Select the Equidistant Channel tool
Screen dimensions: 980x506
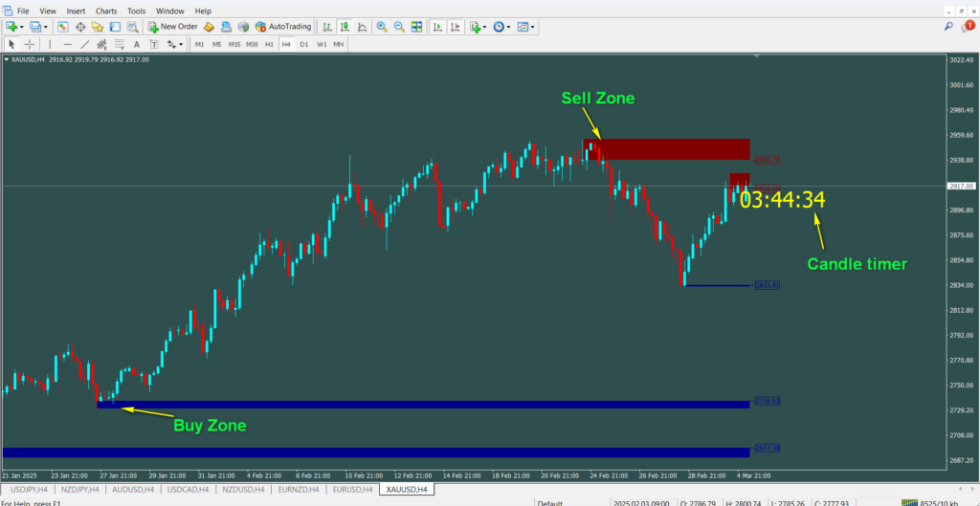(x=101, y=44)
